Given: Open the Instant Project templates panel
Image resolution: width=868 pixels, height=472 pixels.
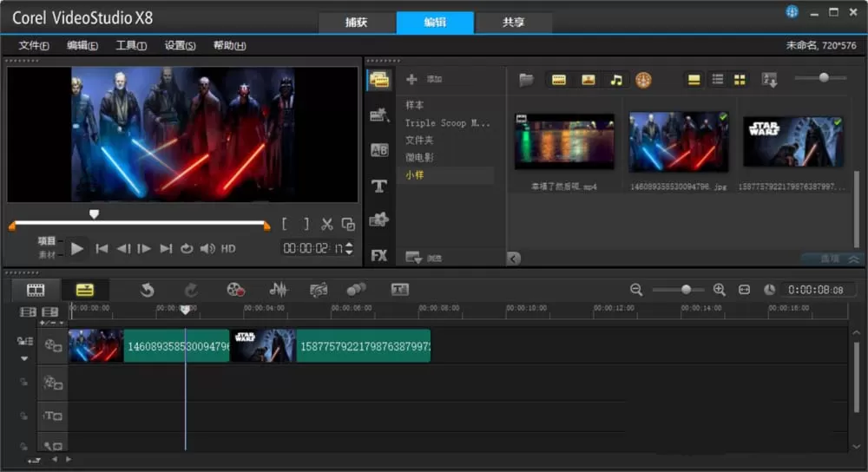Looking at the screenshot, I should tap(379, 115).
